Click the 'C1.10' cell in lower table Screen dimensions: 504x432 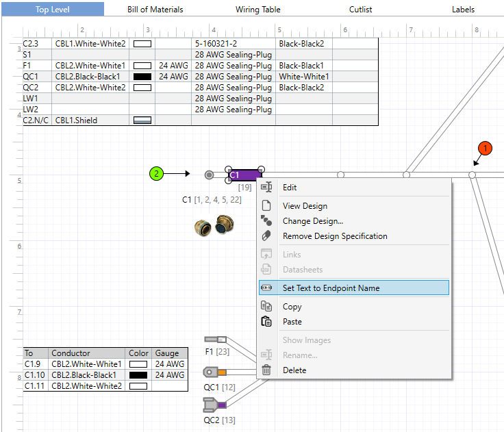(x=36, y=375)
